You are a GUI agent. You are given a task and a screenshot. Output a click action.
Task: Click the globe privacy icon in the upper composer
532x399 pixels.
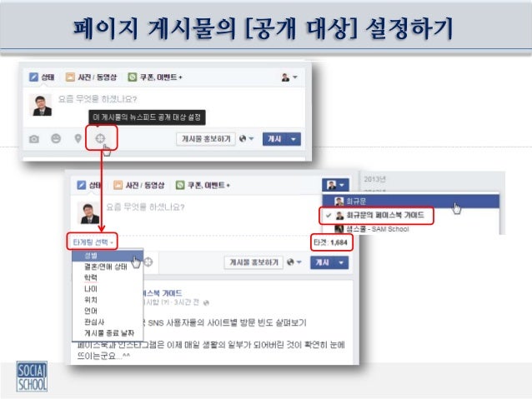coord(243,138)
